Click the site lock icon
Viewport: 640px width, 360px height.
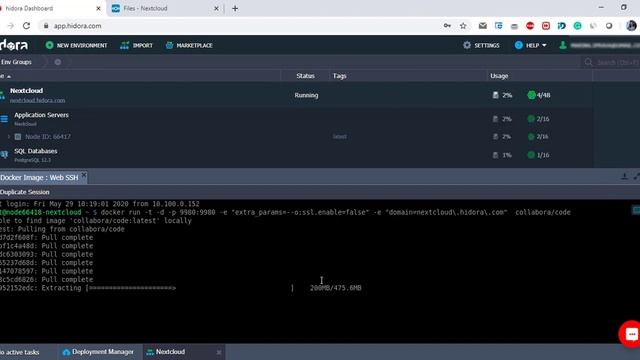46,26
